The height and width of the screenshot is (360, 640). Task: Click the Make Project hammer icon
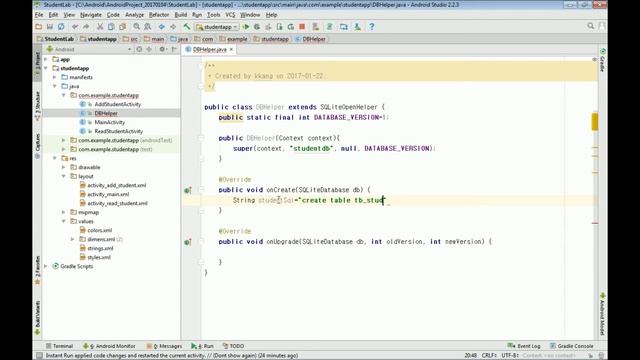coord(187,27)
